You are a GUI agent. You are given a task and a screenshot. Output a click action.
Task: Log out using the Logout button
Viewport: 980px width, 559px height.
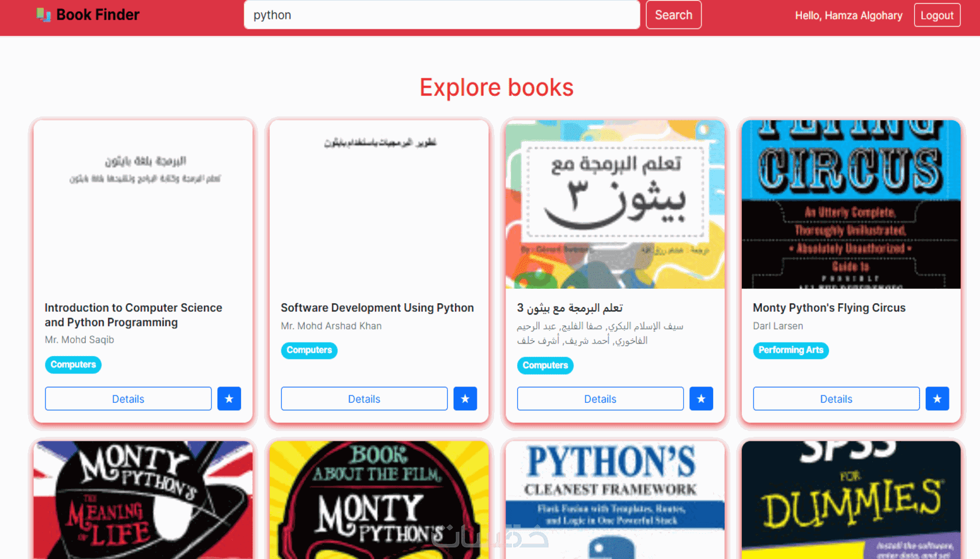coord(937,16)
